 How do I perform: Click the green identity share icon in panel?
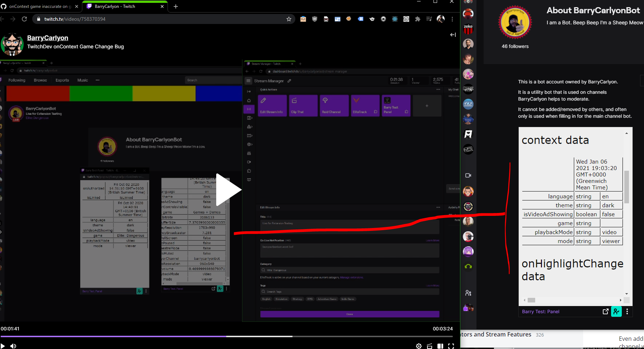point(616,311)
